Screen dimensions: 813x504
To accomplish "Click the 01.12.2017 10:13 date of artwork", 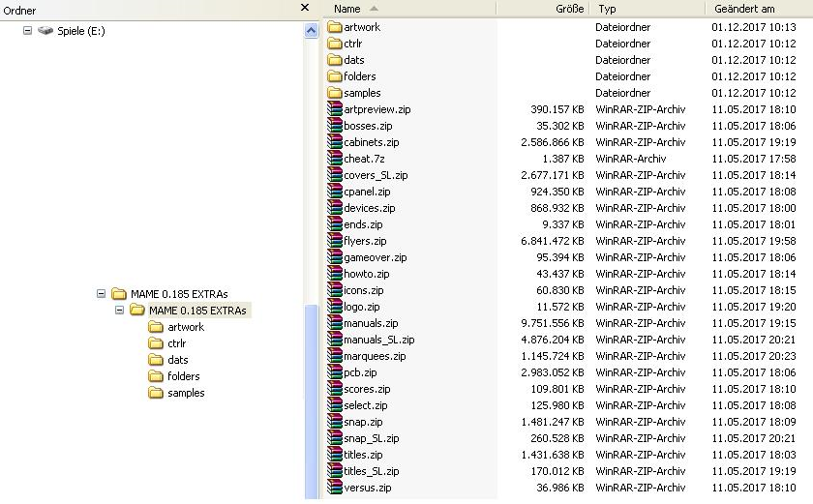I will click(x=753, y=27).
